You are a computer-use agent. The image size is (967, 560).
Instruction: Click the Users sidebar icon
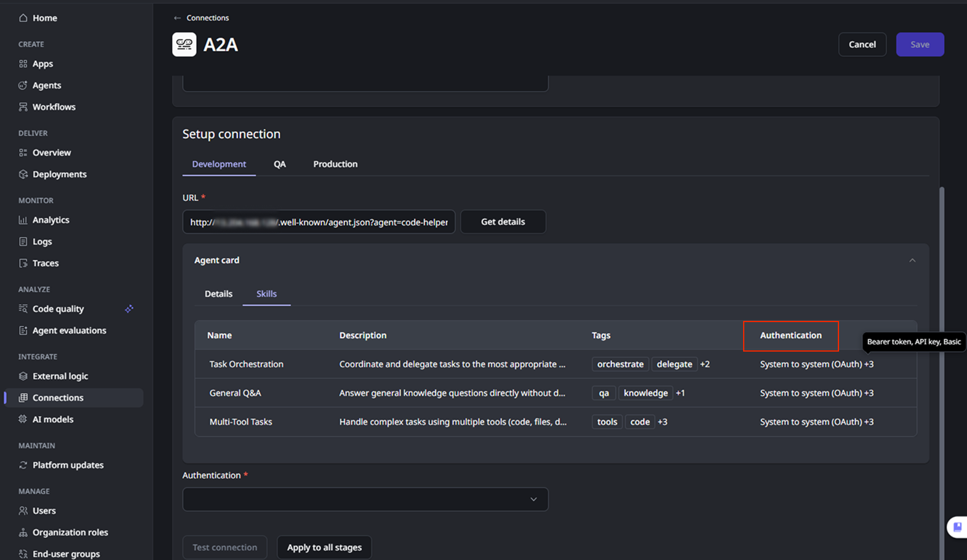23,511
